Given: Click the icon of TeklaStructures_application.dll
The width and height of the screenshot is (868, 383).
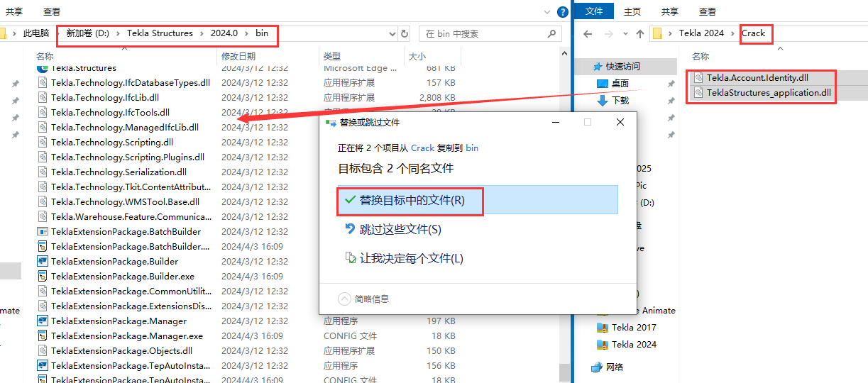Looking at the screenshot, I should 698,93.
